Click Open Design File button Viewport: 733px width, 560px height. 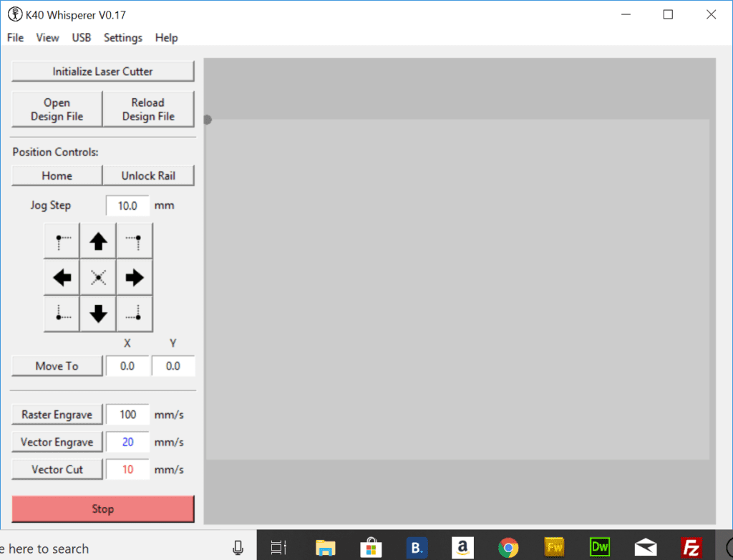(x=57, y=109)
